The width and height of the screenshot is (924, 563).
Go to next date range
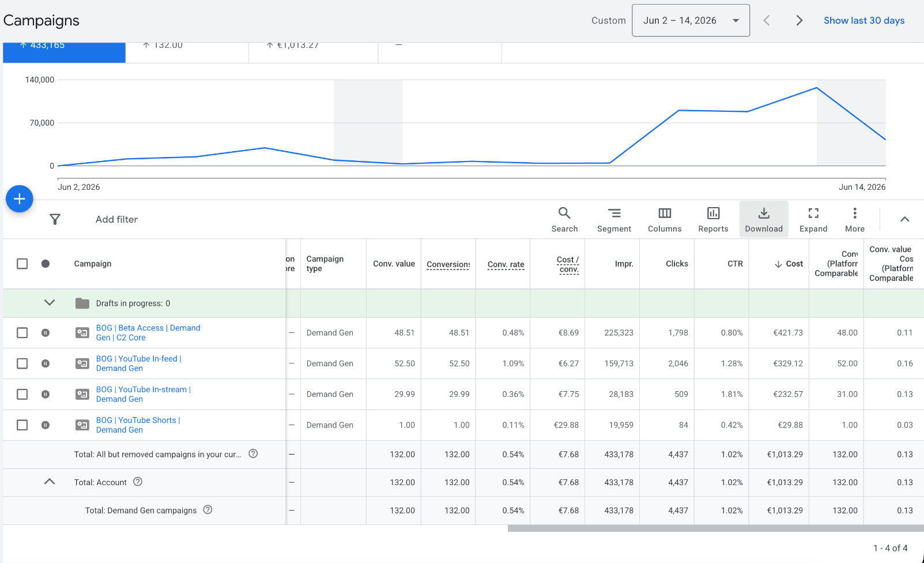[x=799, y=21]
